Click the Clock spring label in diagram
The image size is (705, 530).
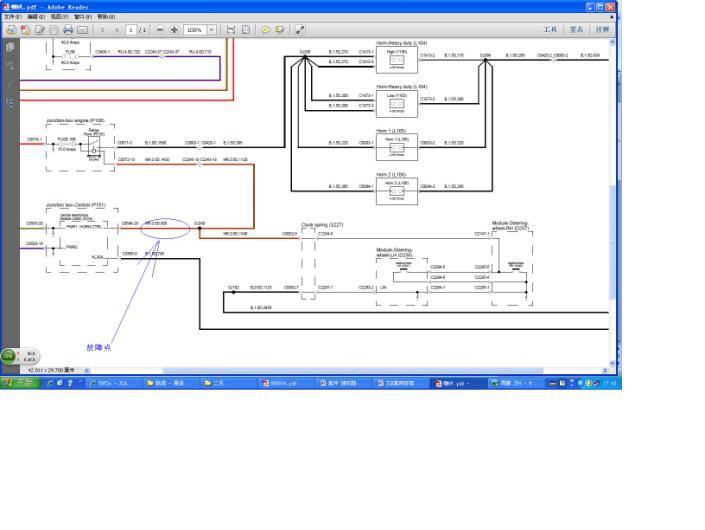(x=322, y=224)
